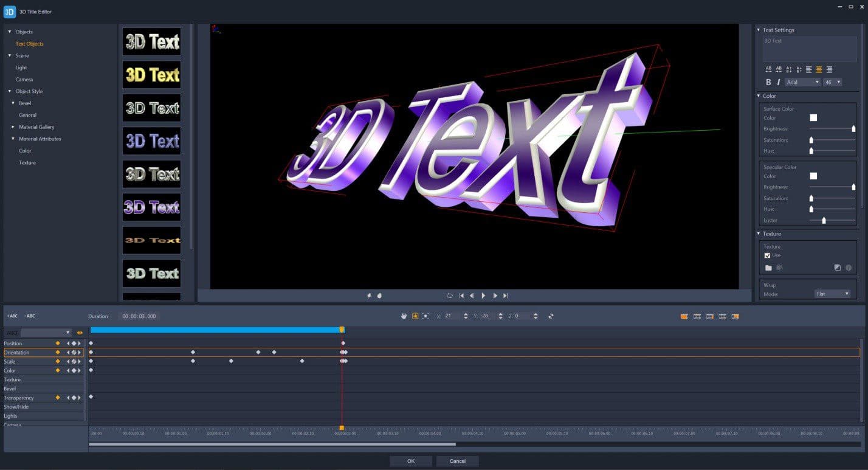Click the reset transform arrows icon
The height and width of the screenshot is (470, 868).
click(x=551, y=316)
